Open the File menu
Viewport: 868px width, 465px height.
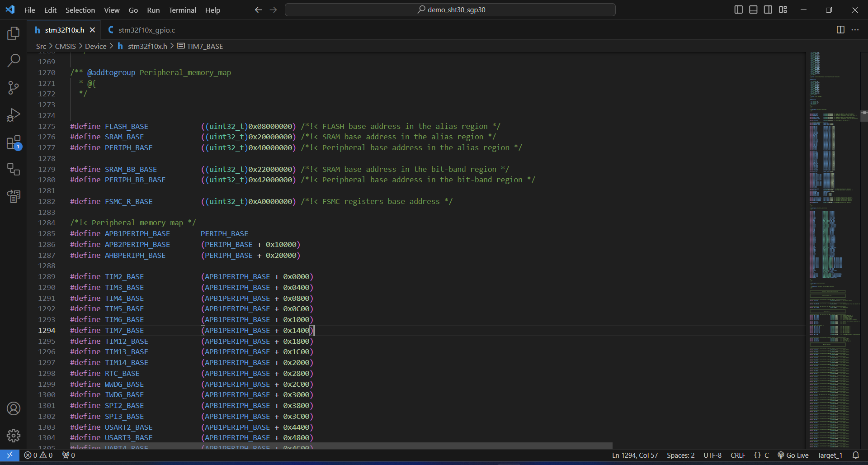click(30, 10)
